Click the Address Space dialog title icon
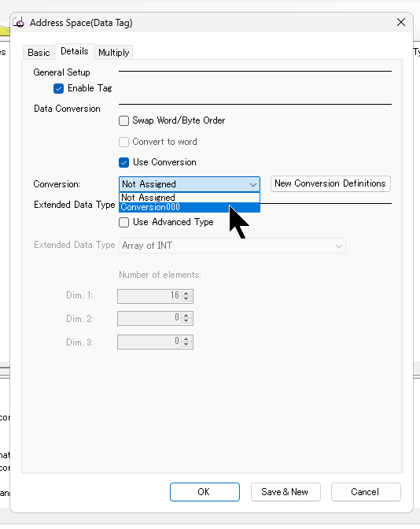 (19, 23)
